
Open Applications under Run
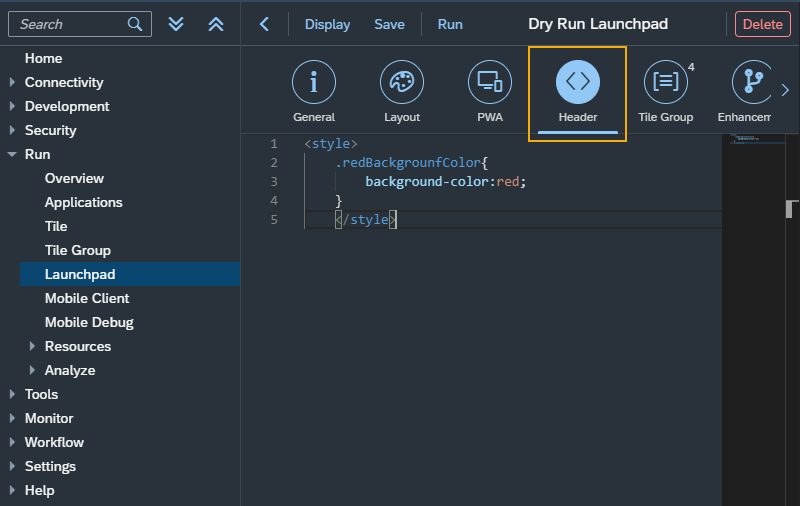(84, 202)
